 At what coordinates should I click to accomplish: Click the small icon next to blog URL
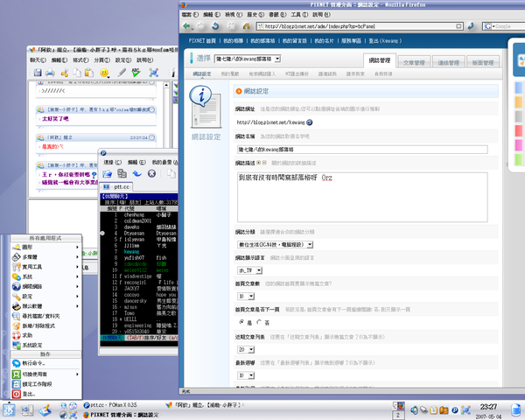(310, 122)
